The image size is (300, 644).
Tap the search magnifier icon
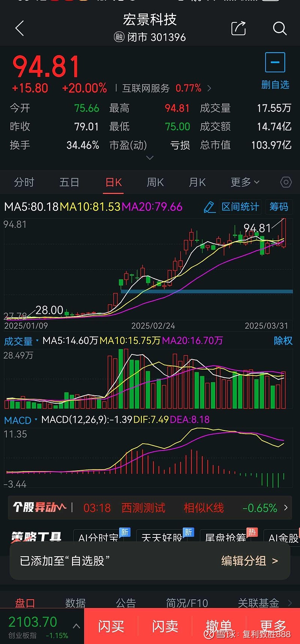[x=279, y=28]
